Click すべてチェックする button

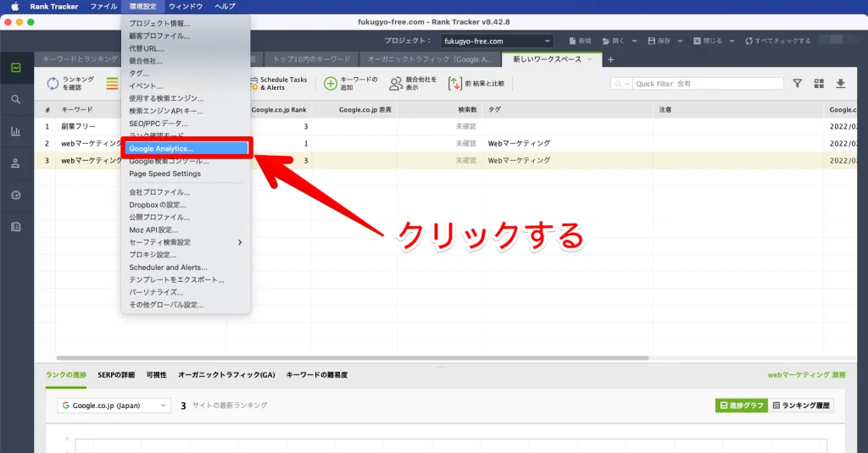(778, 41)
